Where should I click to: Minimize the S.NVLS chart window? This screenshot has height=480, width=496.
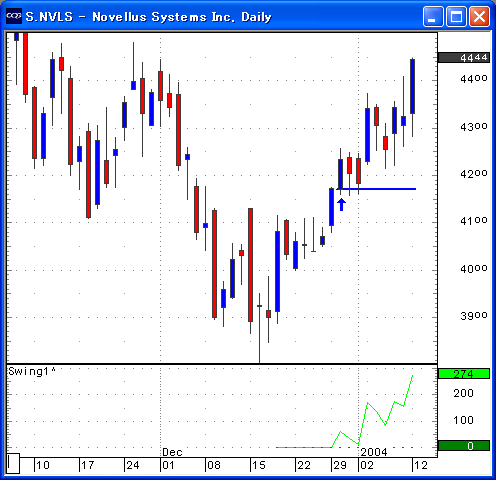(433, 16)
